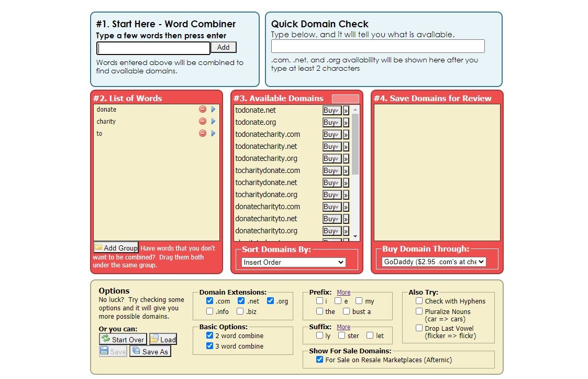Image resolution: width=588 pixels, height=379 pixels.
Task: Click blue arrow next to 'donate'
Action: pos(214,110)
